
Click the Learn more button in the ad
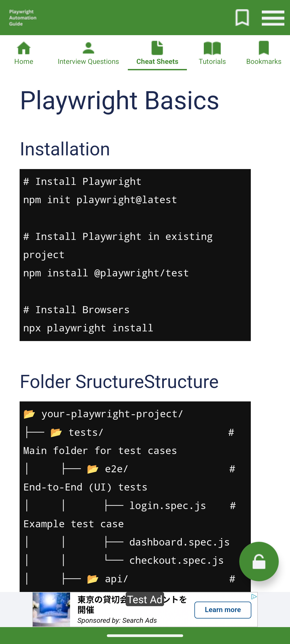[x=223, y=610]
